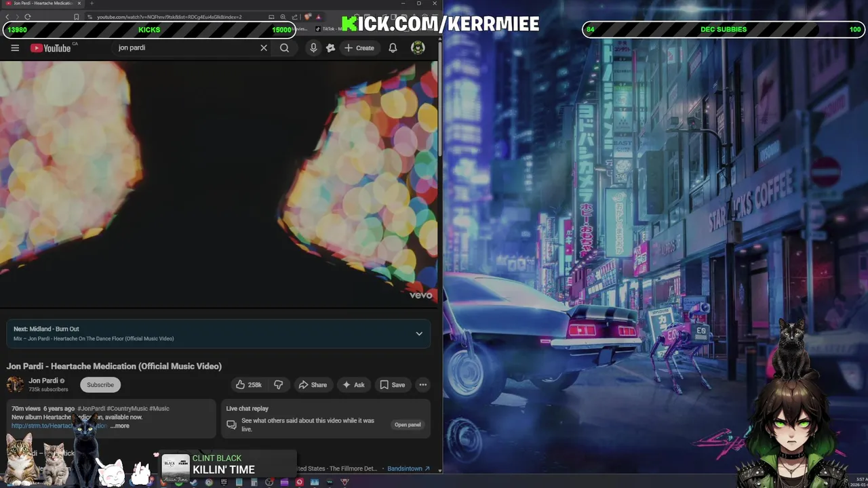The width and height of the screenshot is (868, 488).
Task: Click the search magnifier button on YouTube
Action: coord(284,47)
